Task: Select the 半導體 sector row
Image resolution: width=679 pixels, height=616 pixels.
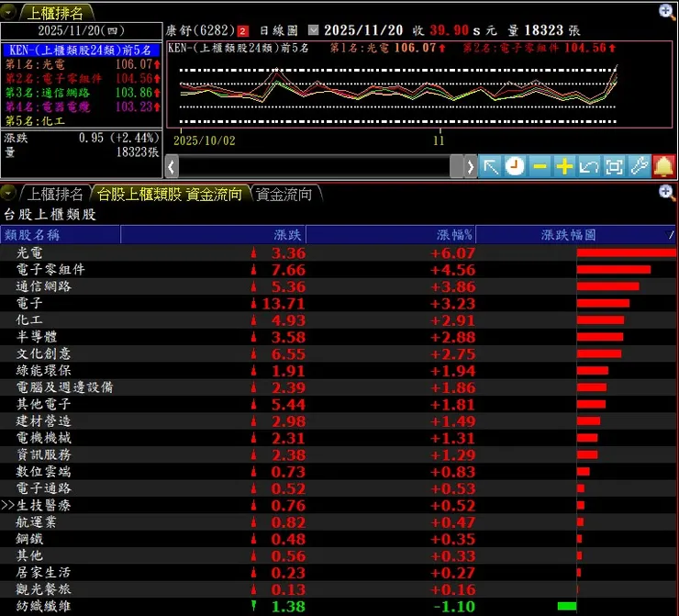Action: click(338, 337)
